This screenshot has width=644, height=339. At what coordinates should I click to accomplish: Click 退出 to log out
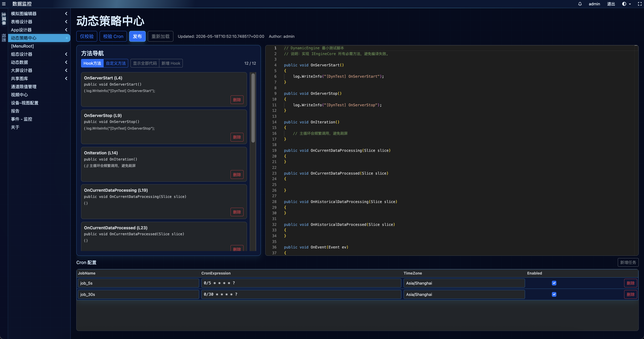click(x=611, y=4)
